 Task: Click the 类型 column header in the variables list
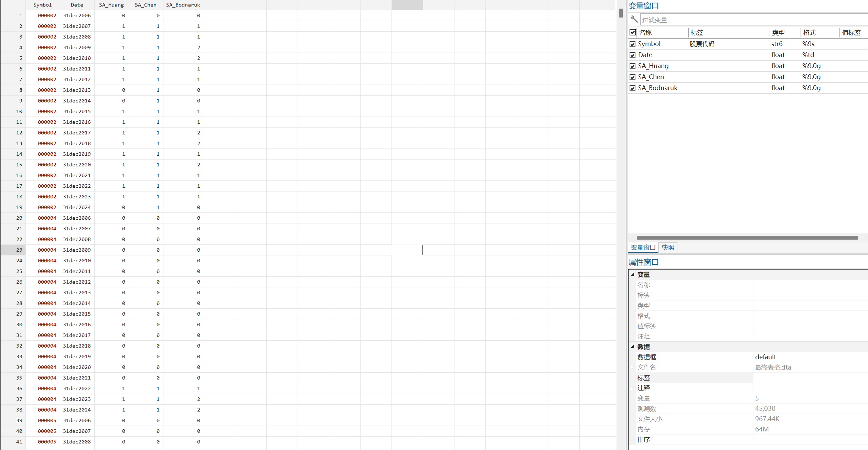tap(778, 33)
